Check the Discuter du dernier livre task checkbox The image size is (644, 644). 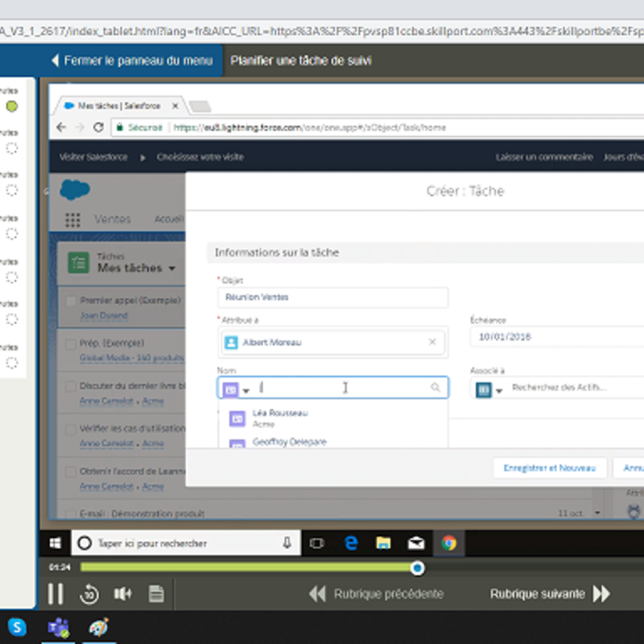click(71, 386)
